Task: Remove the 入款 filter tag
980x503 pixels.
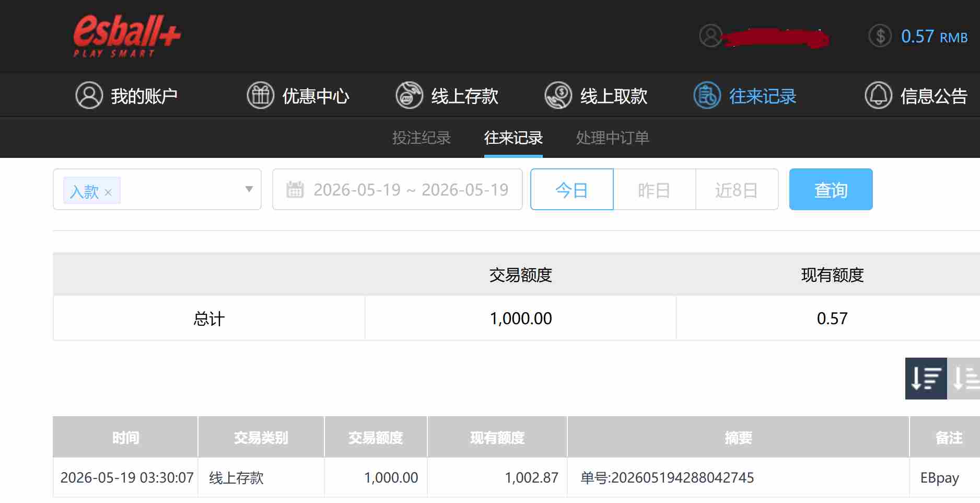Action: (x=108, y=192)
